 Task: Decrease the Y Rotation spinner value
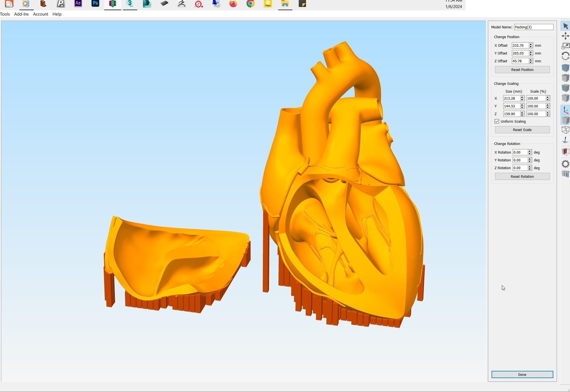[x=530, y=161]
